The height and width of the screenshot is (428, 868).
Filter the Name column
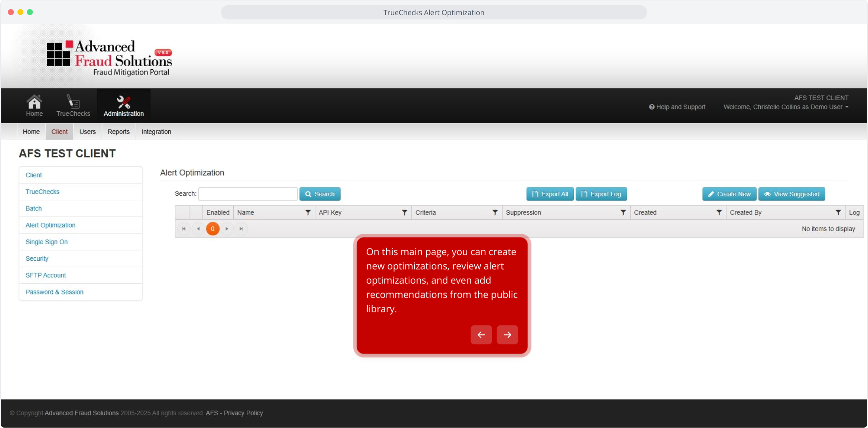(x=308, y=212)
